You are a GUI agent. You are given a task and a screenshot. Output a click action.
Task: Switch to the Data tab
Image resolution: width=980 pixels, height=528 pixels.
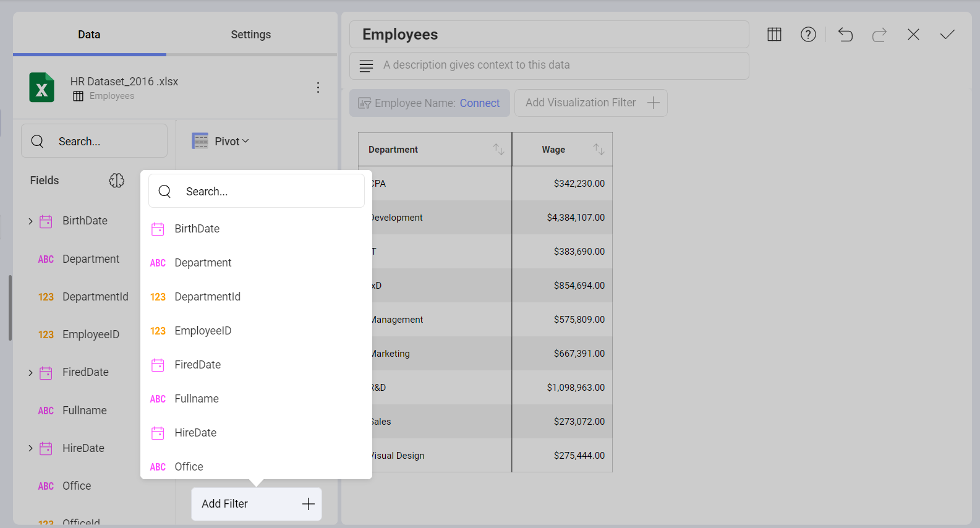tap(89, 35)
